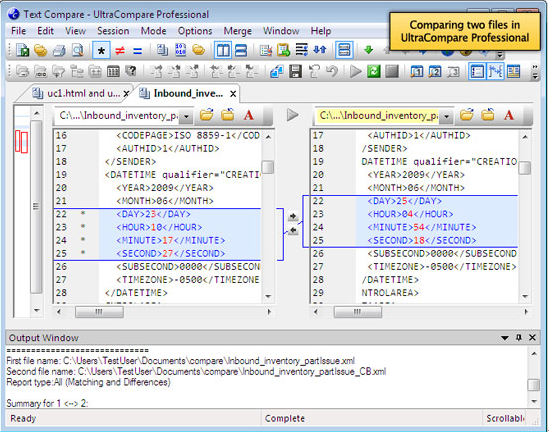Toggle show all lines asterisk button
The width and height of the screenshot is (549, 432).
pyautogui.click(x=101, y=51)
